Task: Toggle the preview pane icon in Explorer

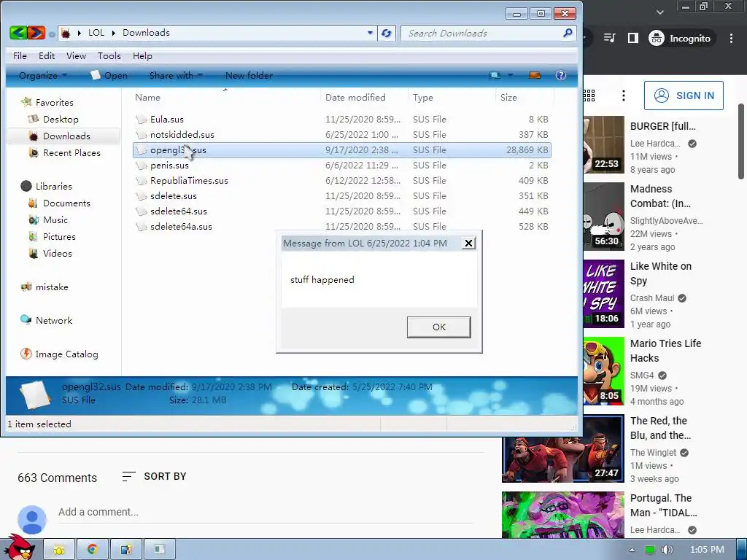Action: click(535, 75)
